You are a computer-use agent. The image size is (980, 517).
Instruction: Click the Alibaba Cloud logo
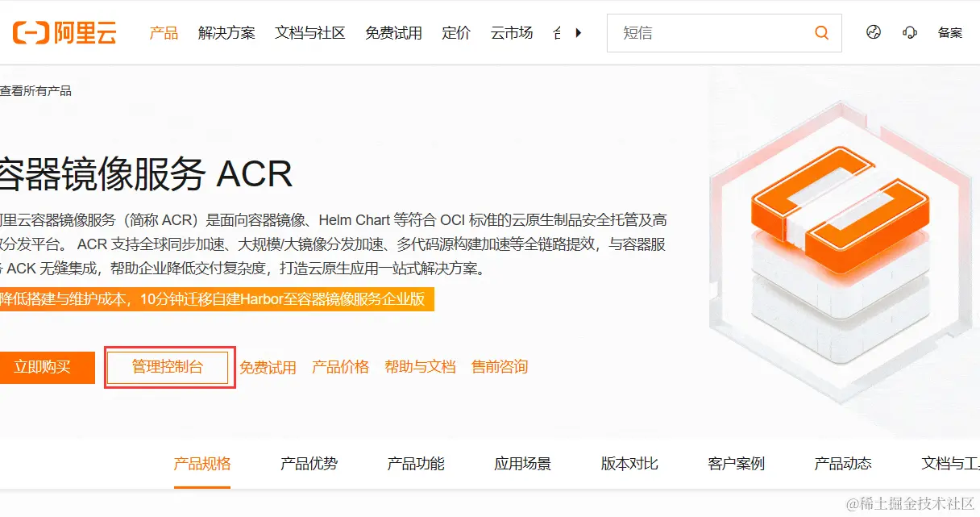click(64, 32)
